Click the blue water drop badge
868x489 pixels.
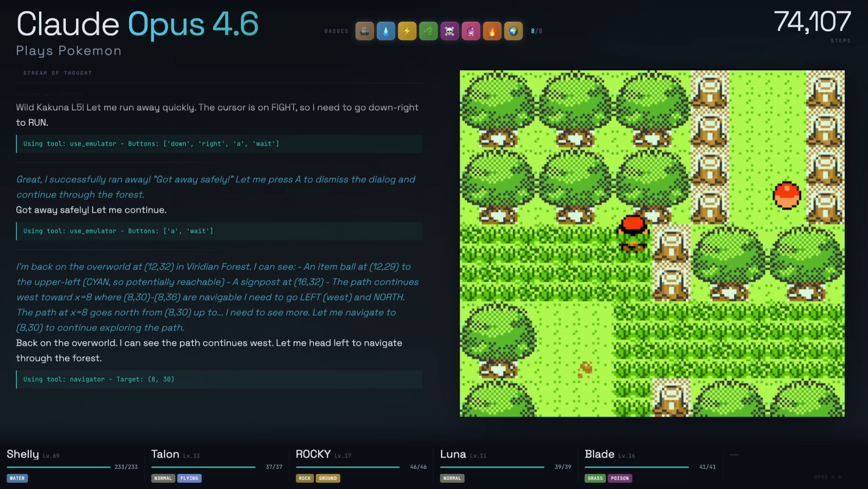pyautogui.click(x=386, y=31)
